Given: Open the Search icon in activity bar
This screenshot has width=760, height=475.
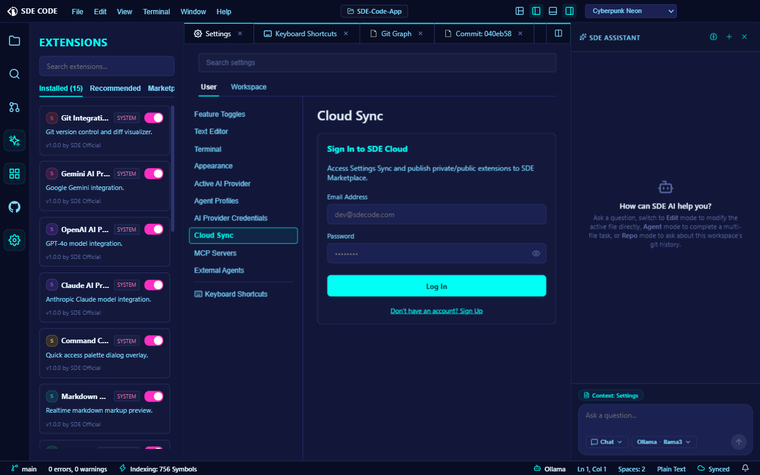Looking at the screenshot, I should coord(15,74).
